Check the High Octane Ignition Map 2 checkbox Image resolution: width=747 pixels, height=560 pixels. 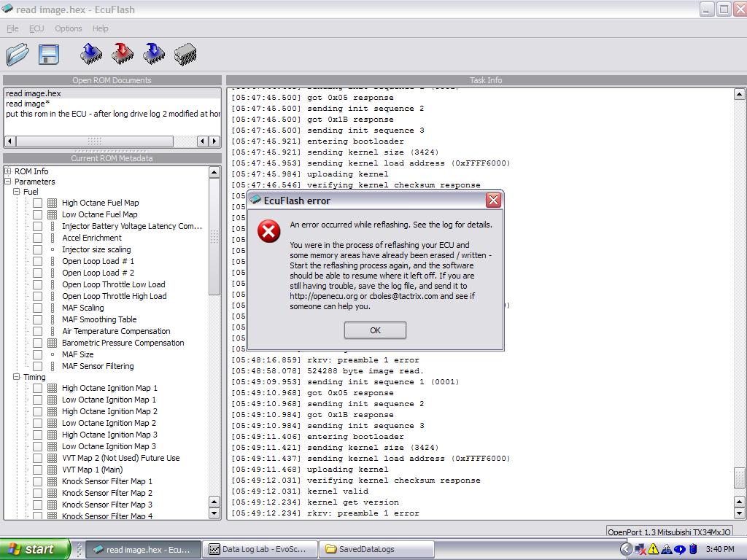pyautogui.click(x=38, y=411)
